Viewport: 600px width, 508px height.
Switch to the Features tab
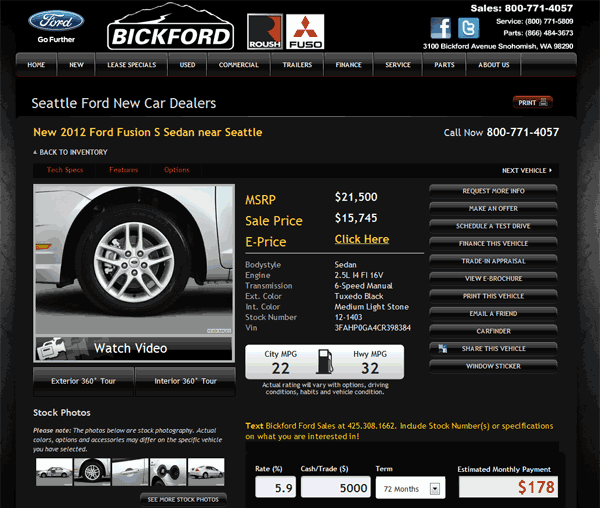pos(123,170)
